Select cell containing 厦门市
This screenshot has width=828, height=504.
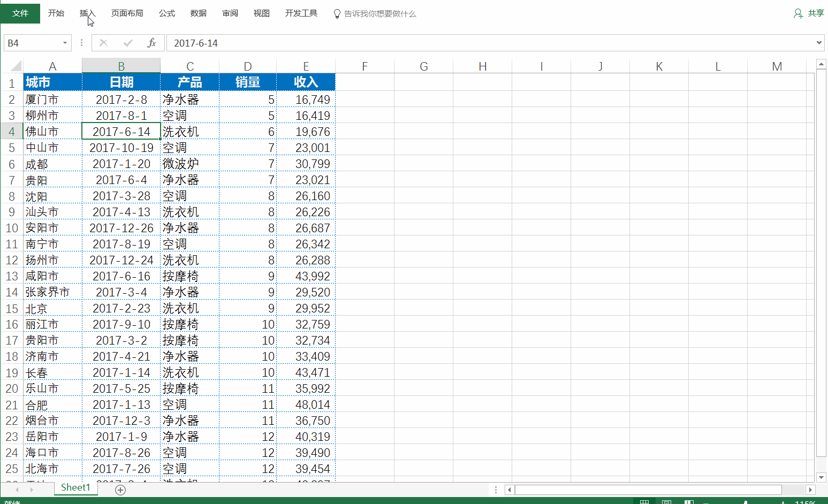[x=52, y=100]
